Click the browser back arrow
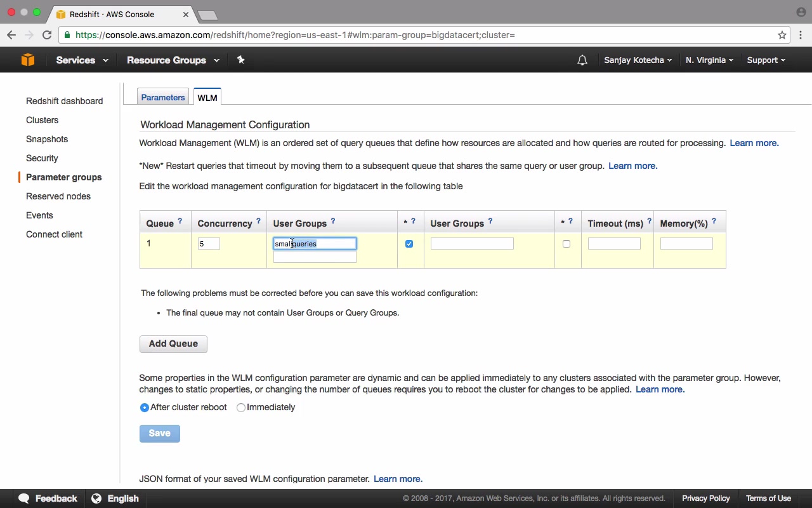This screenshot has width=812, height=508. tap(11, 35)
